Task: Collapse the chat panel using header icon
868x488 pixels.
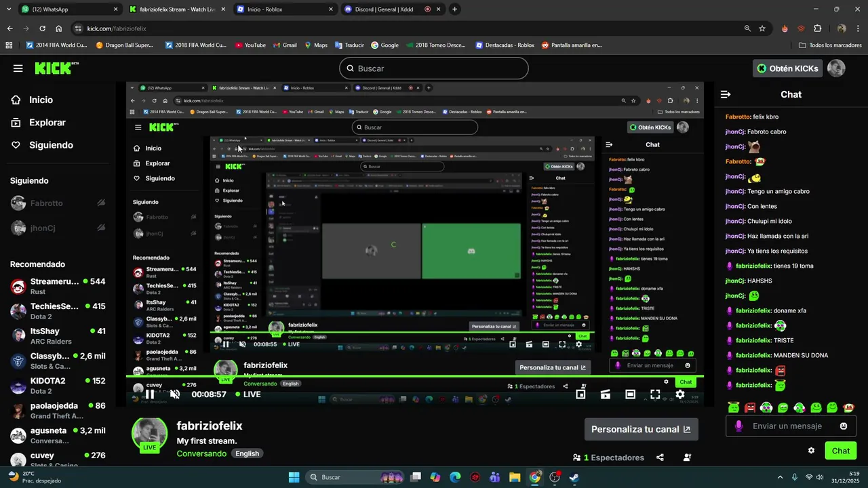Action: click(x=726, y=94)
